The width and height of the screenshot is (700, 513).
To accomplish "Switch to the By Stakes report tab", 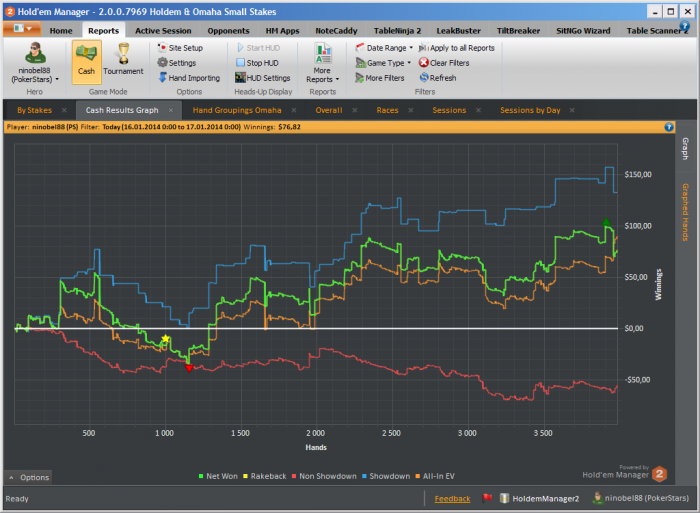I will 34,110.
